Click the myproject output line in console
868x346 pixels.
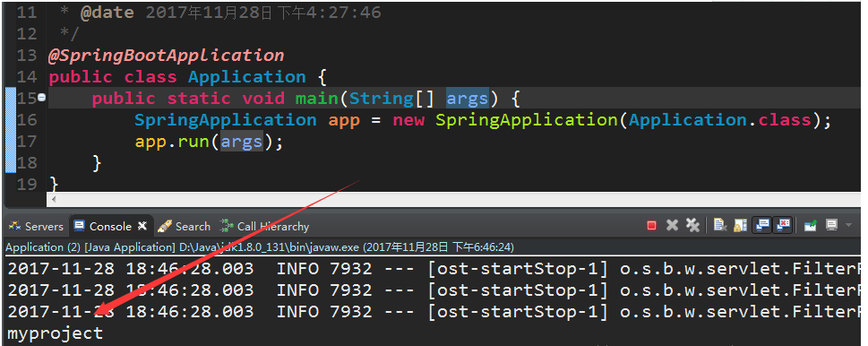click(56, 333)
